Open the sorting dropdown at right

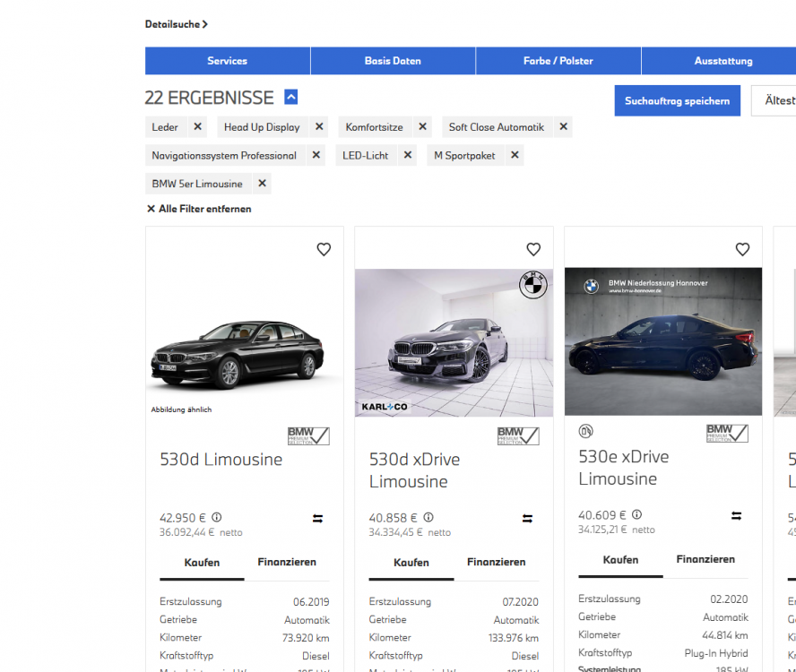point(773,100)
